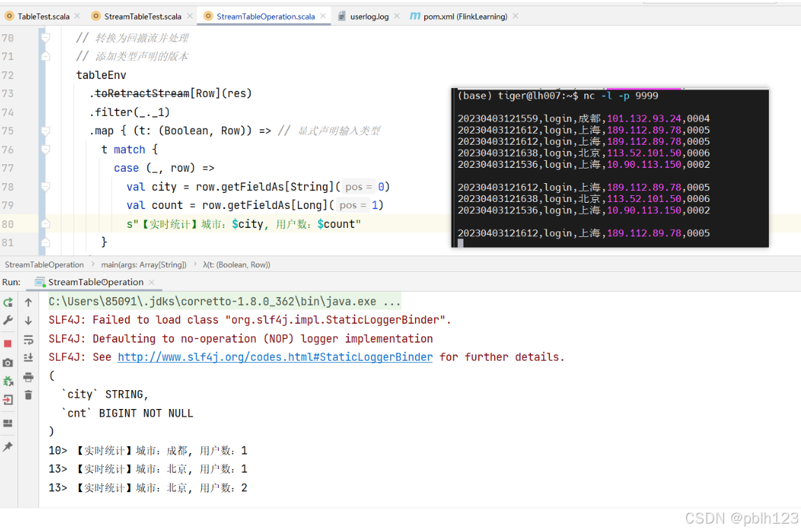Click the java.exe command line in console
This screenshot has width=801, height=532.
(224, 301)
